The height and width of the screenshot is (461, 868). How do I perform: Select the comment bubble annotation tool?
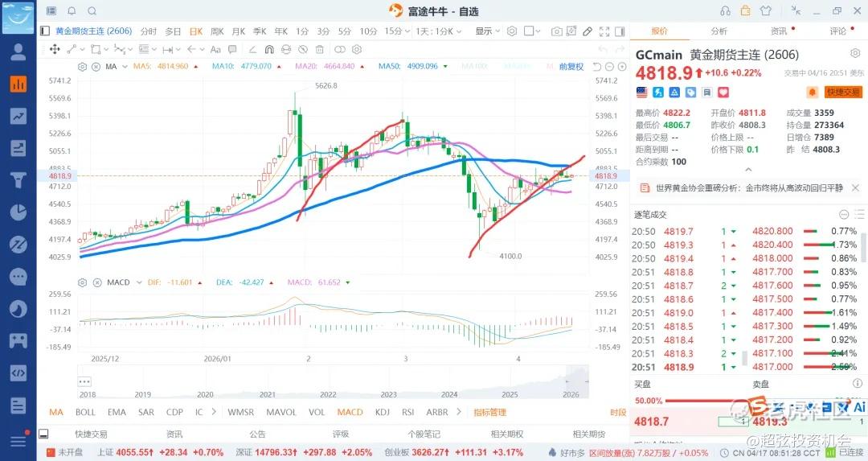[x=232, y=49]
